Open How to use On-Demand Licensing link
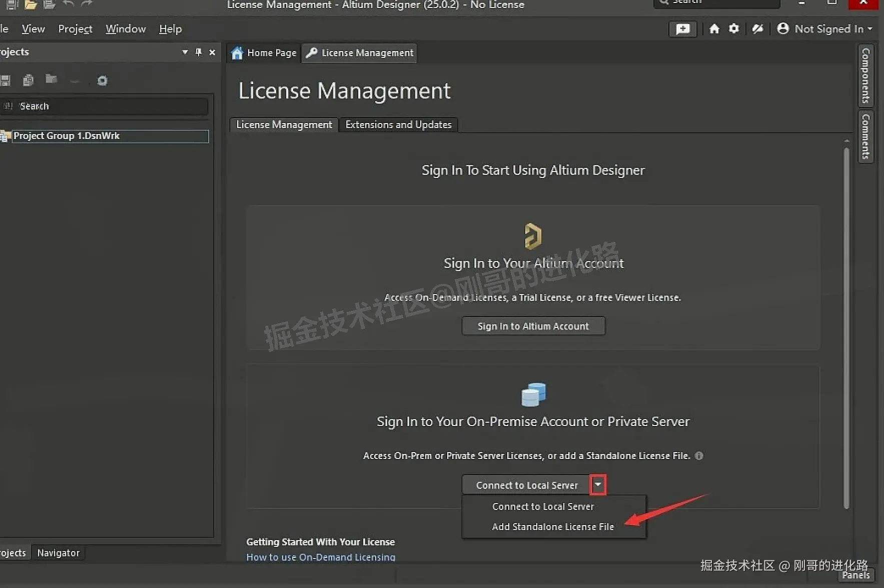The image size is (884, 588). [321, 556]
